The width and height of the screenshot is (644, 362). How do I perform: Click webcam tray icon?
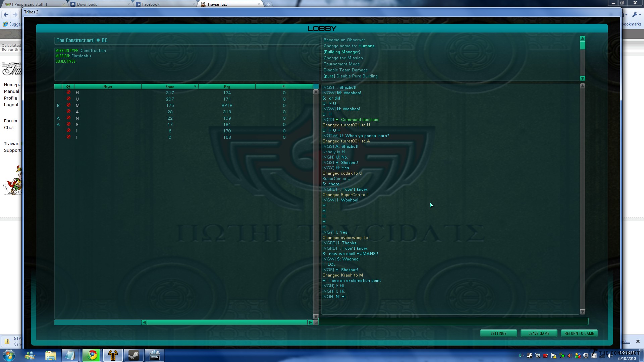point(586,355)
